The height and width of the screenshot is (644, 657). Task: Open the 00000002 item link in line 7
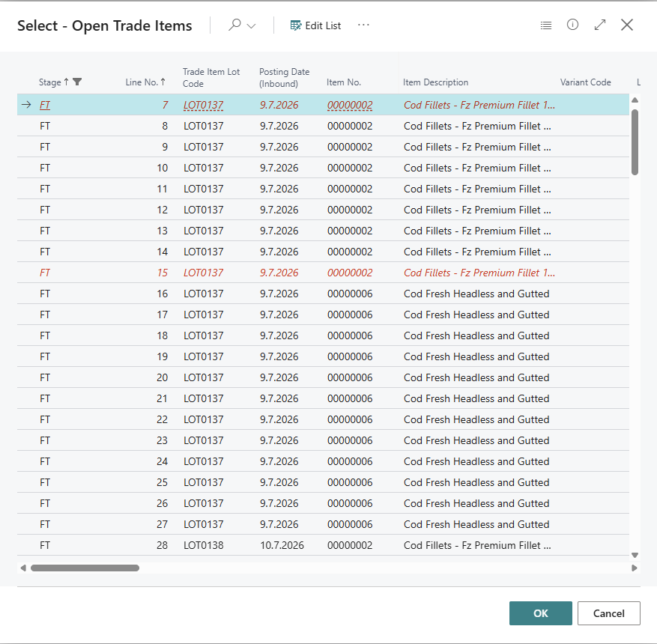tap(350, 105)
